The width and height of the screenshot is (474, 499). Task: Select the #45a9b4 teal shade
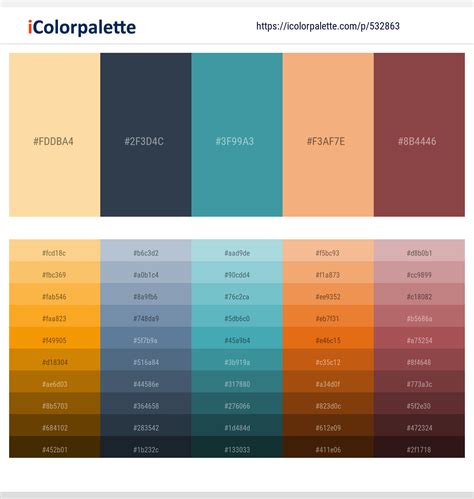point(237,338)
